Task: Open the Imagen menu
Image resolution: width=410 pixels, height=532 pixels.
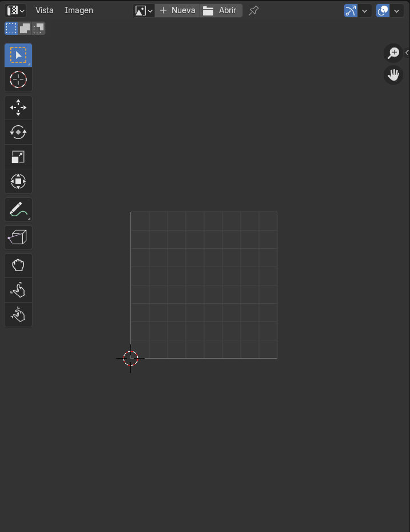Action: [79, 10]
